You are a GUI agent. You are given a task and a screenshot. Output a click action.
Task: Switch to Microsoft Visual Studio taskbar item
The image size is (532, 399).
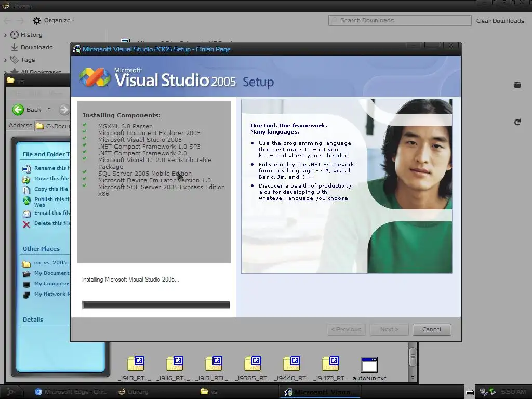(320, 392)
